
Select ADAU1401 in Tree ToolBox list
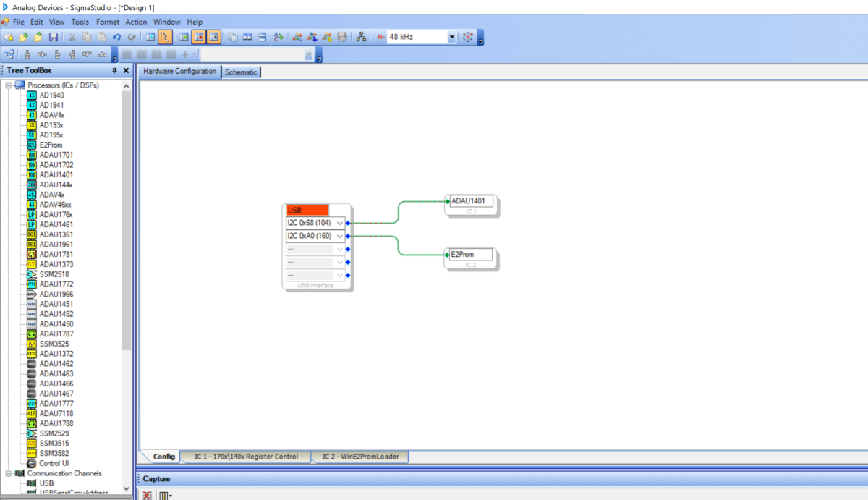coord(56,174)
